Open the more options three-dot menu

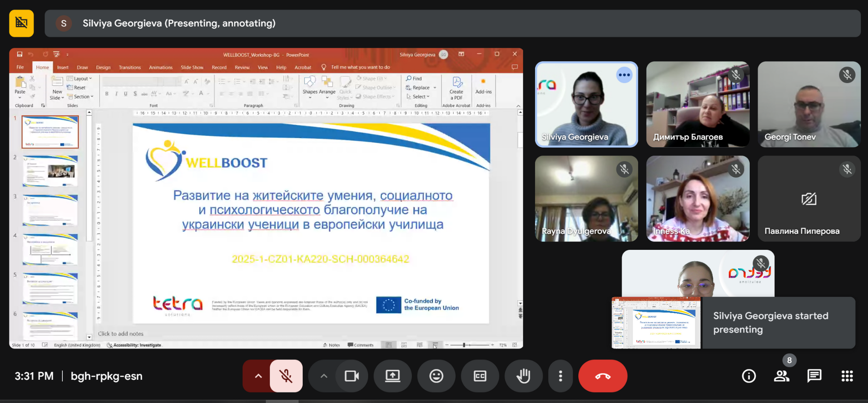click(560, 376)
